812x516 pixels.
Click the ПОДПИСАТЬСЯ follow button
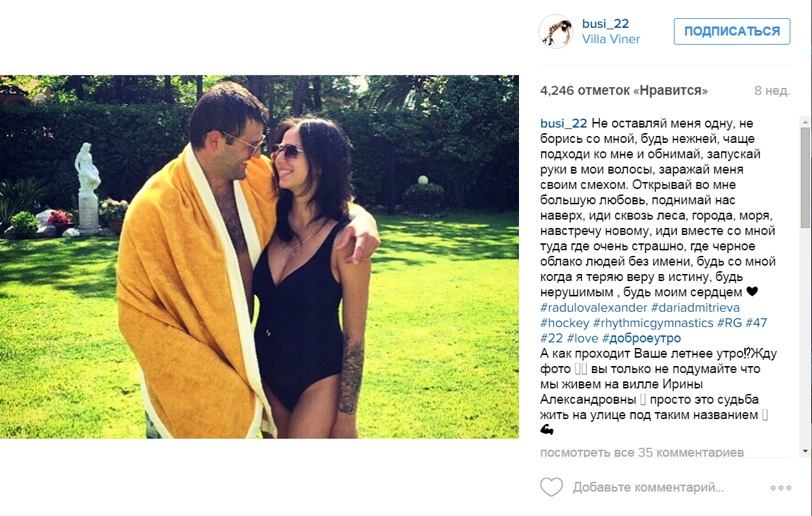pyautogui.click(x=732, y=31)
